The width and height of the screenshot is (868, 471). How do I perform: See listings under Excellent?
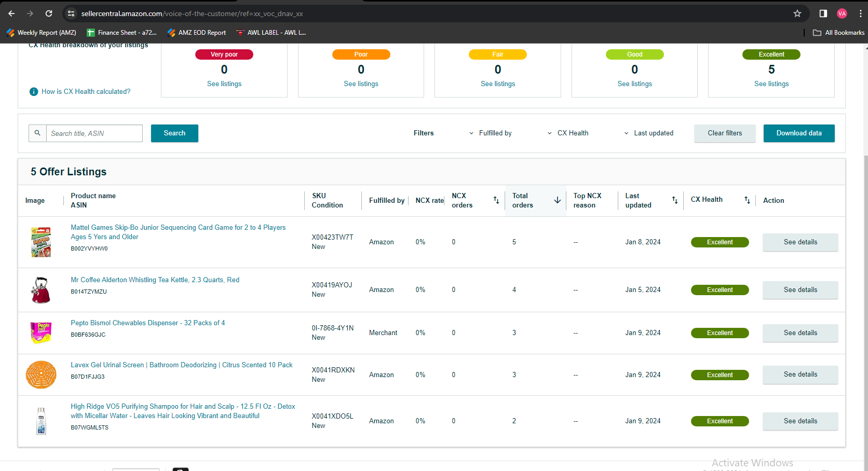tap(771, 84)
